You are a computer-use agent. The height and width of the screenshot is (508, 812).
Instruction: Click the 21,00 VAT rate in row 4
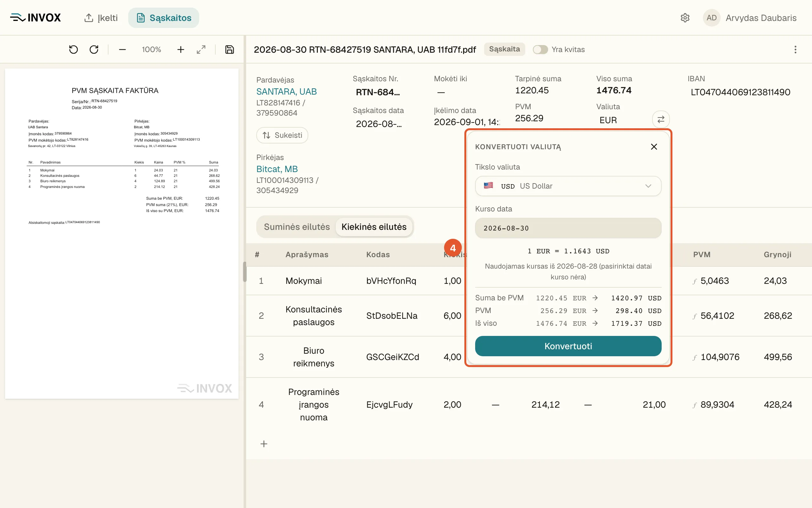click(654, 405)
